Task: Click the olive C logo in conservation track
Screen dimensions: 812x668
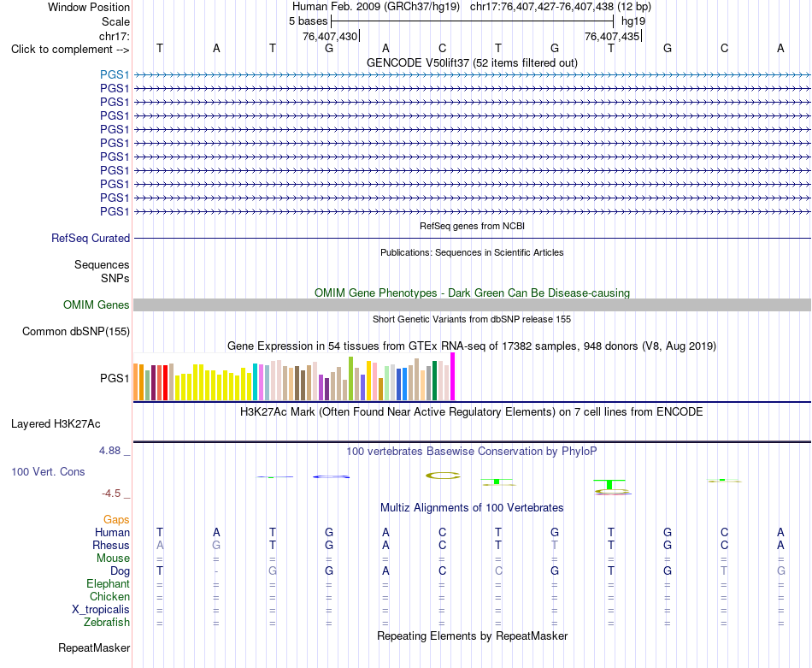Action: pos(443,476)
